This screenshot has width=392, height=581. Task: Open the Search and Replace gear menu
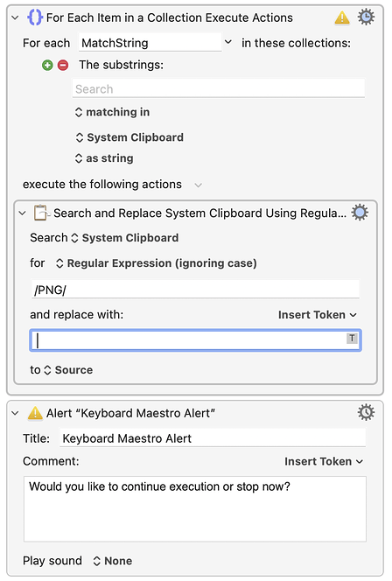click(360, 213)
